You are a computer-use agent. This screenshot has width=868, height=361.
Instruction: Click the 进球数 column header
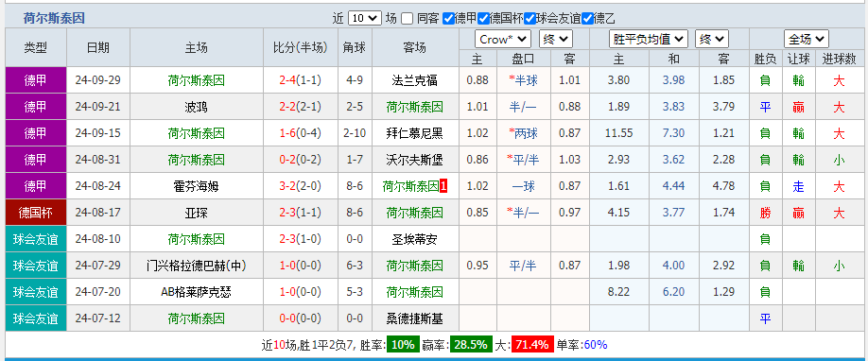[x=840, y=59]
